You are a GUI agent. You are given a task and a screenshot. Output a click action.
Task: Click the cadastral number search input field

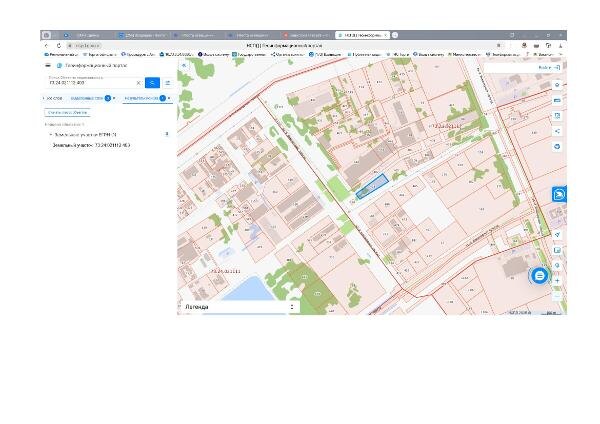(x=92, y=83)
